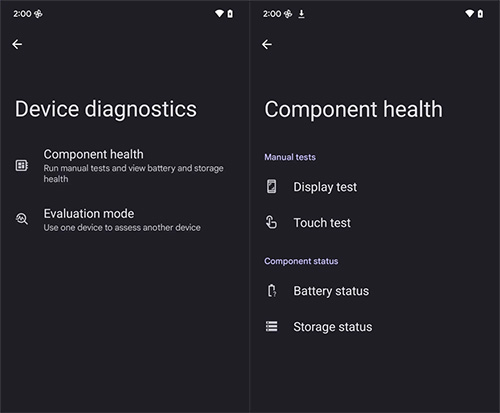Select the 'Run manual tests and view battery' description

click(133, 173)
